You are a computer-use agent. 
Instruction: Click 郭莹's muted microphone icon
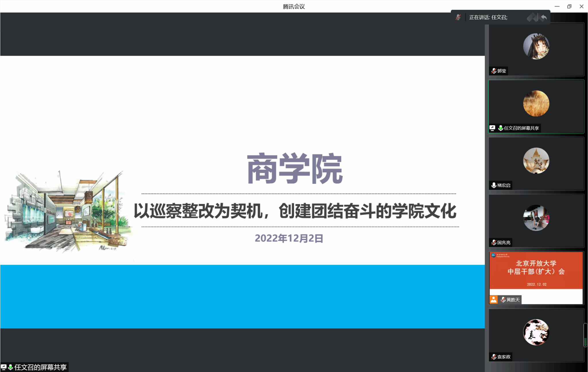click(494, 71)
